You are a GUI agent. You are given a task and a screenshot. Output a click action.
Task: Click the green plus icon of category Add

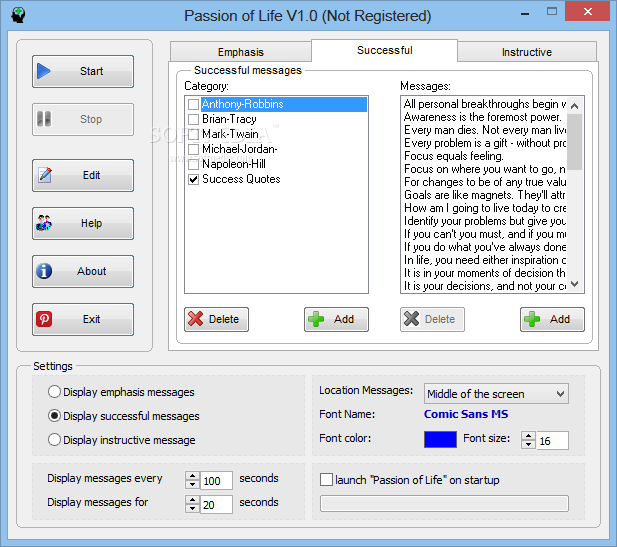click(x=316, y=319)
